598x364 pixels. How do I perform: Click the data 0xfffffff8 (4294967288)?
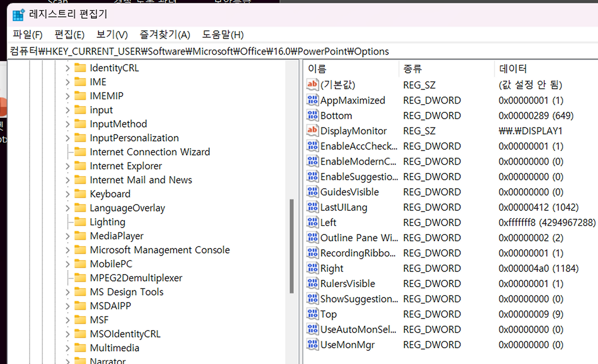tap(547, 223)
